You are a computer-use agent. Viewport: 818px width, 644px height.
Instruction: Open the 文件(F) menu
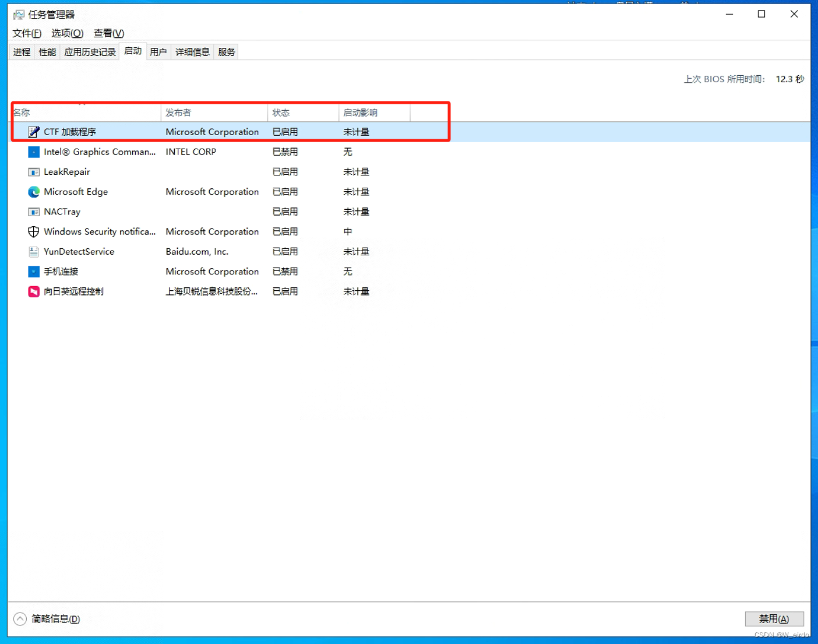click(27, 33)
